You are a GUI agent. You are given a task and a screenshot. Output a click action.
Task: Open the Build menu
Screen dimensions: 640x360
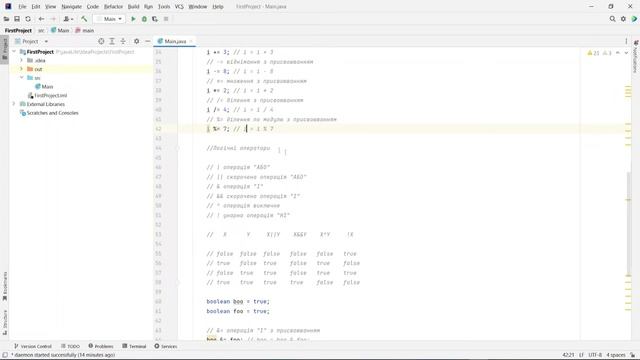(133, 7)
